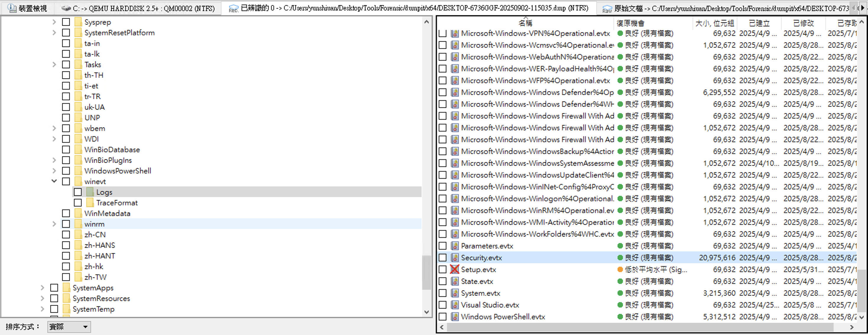868x335 pixels.
Task: Expand the SystemApps folder node
Action: point(42,288)
